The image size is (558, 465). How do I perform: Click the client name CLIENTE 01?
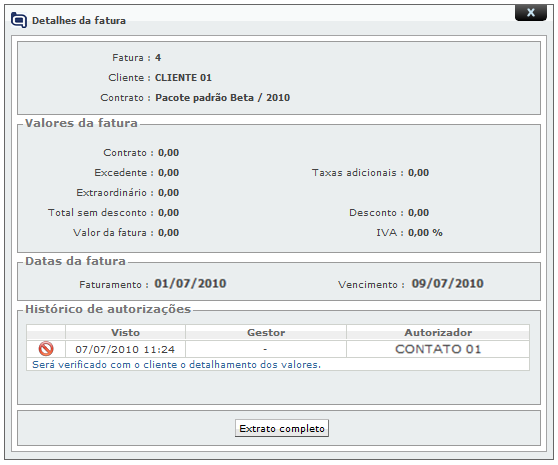click(183, 78)
